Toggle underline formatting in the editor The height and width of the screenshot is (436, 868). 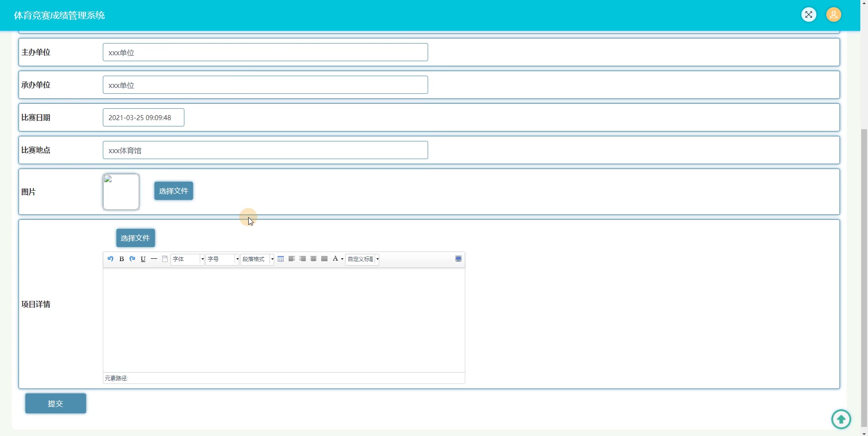tap(143, 259)
